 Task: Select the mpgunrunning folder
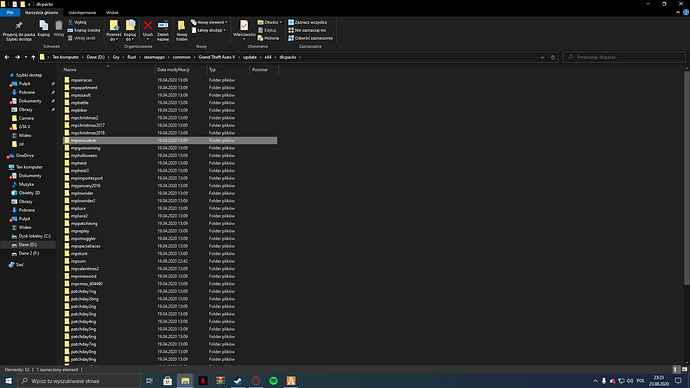(85, 148)
